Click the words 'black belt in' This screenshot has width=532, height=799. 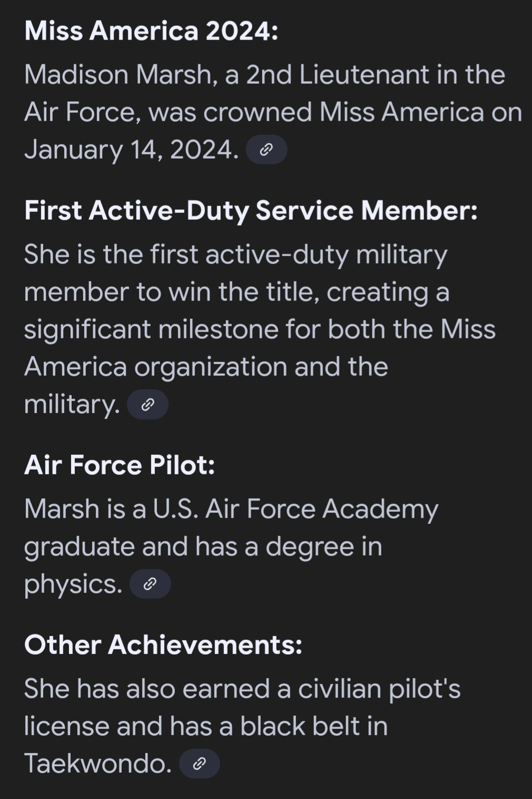pyautogui.click(x=314, y=726)
